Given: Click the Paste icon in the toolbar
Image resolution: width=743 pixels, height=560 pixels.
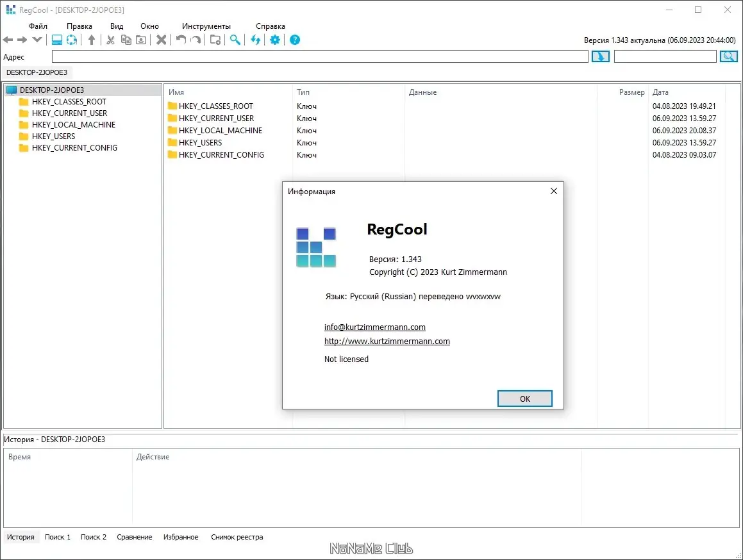Looking at the screenshot, I should tap(141, 40).
